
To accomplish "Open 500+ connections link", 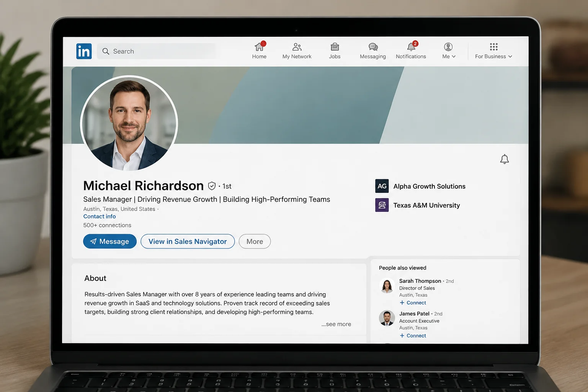I will click(107, 225).
